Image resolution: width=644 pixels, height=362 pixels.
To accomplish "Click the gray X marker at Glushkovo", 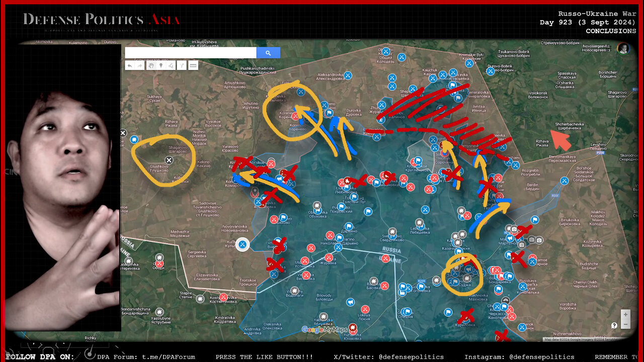I will (x=169, y=160).
